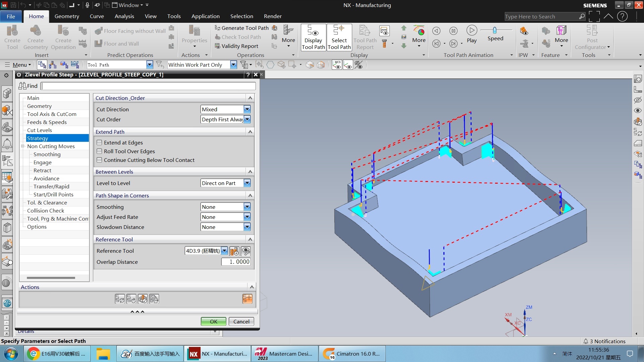This screenshot has width=644, height=362.
Task: Collapse Non Cutting Moves tree node
Action: coord(23,146)
